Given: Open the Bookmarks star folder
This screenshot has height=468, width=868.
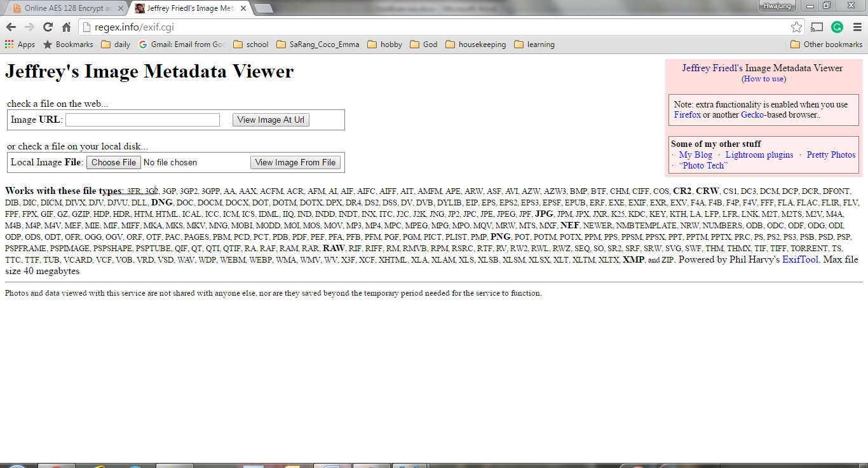Looking at the screenshot, I should (x=68, y=45).
